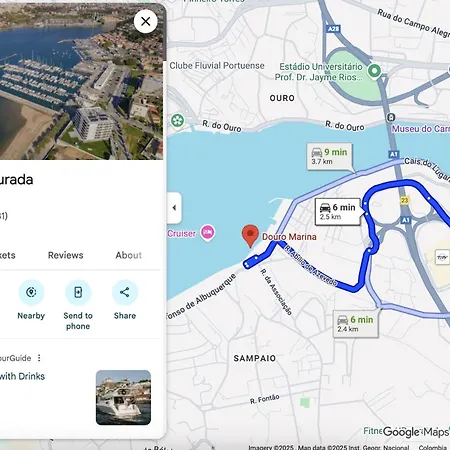Click the red Douro Marina pin

tap(250, 236)
